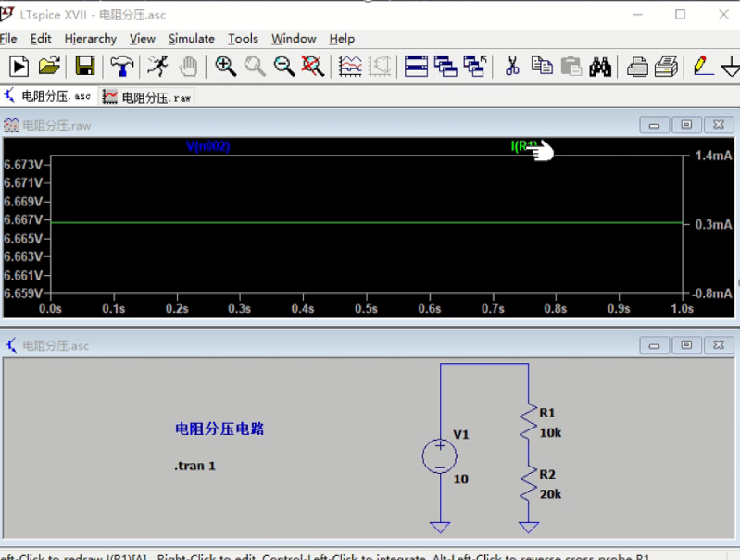Screen dimensions: 740x560
Task: Click the .tran 1 directive text
Action: (x=194, y=466)
